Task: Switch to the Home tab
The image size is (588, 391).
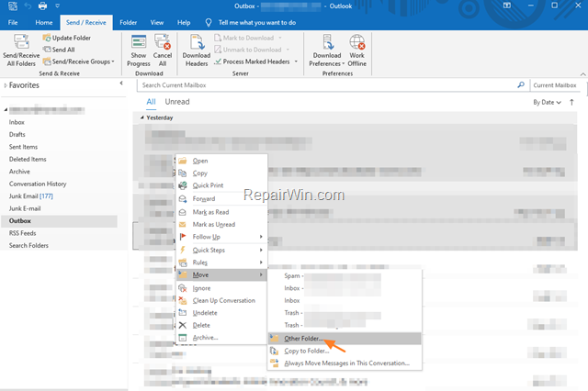Action: [x=44, y=22]
